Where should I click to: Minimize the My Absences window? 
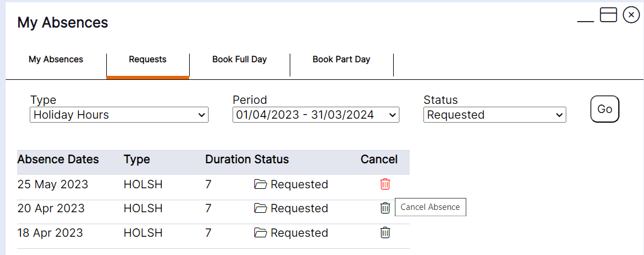point(586,18)
